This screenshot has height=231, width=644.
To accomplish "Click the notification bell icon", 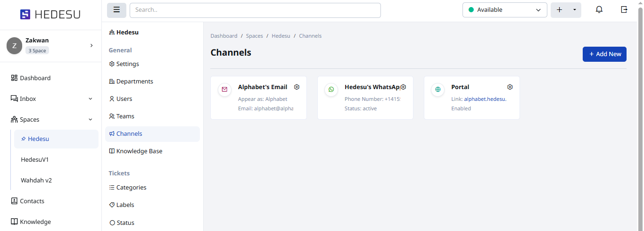I will pyautogui.click(x=599, y=10).
